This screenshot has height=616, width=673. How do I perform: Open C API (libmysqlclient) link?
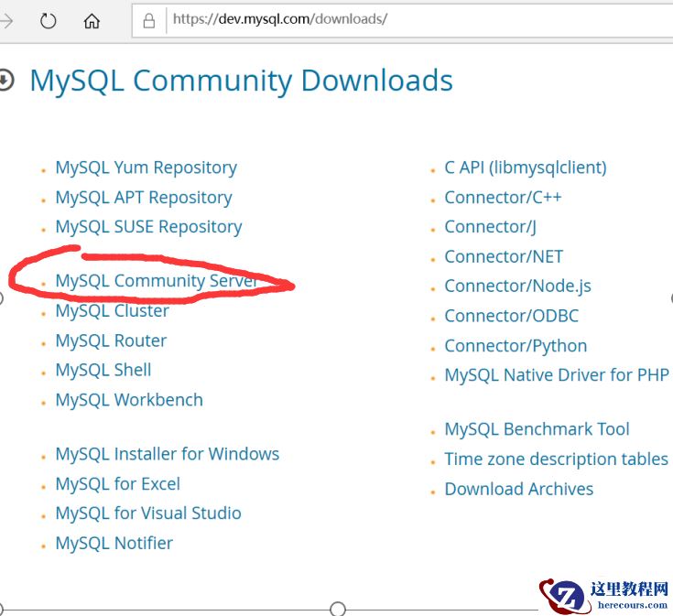526,168
